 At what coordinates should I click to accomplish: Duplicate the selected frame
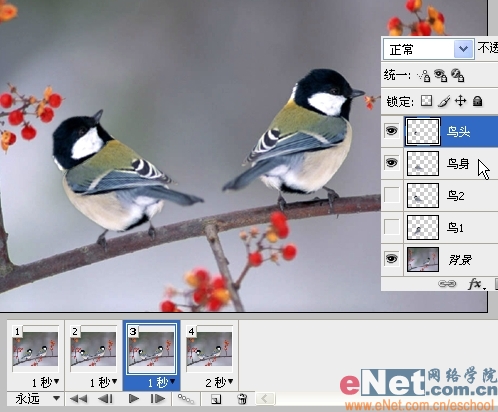pyautogui.click(x=216, y=399)
